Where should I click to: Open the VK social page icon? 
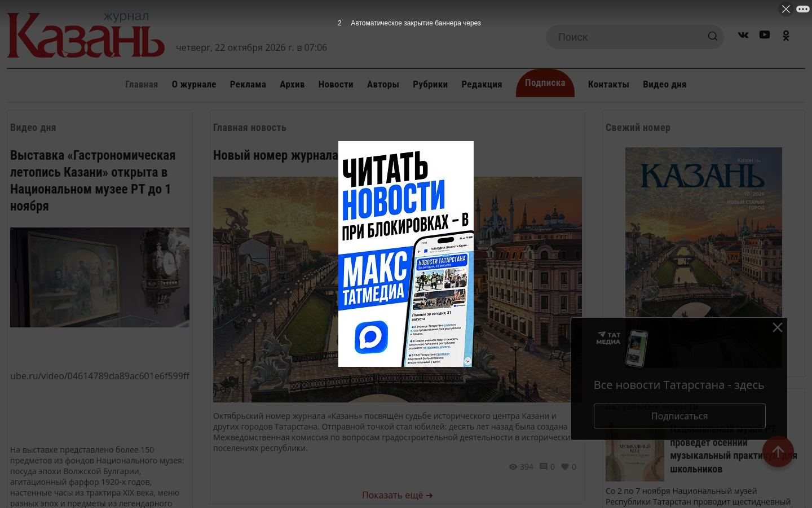coord(743,35)
